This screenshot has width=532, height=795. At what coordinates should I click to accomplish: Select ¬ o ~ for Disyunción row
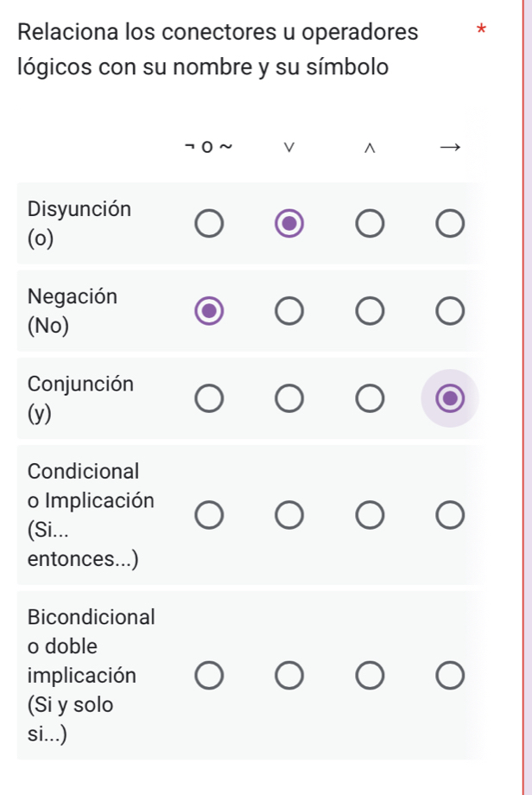point(208,225)
